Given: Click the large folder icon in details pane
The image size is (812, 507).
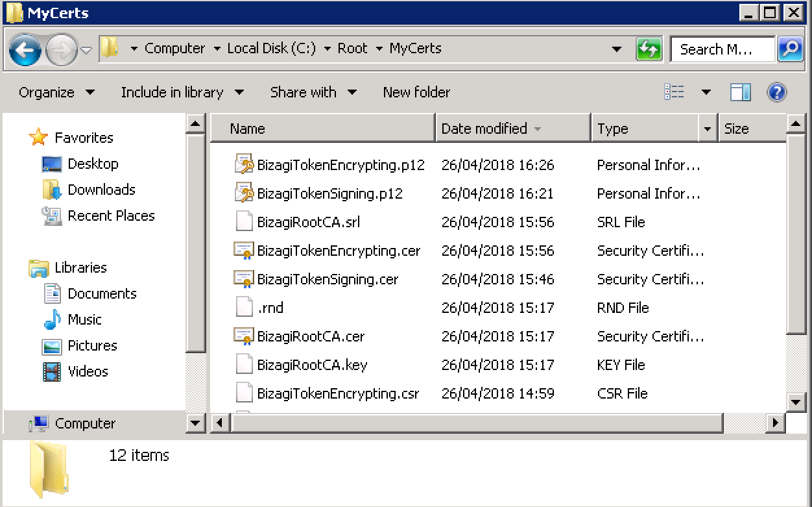Looking at the screenshot, I should [x=49, y=469].
